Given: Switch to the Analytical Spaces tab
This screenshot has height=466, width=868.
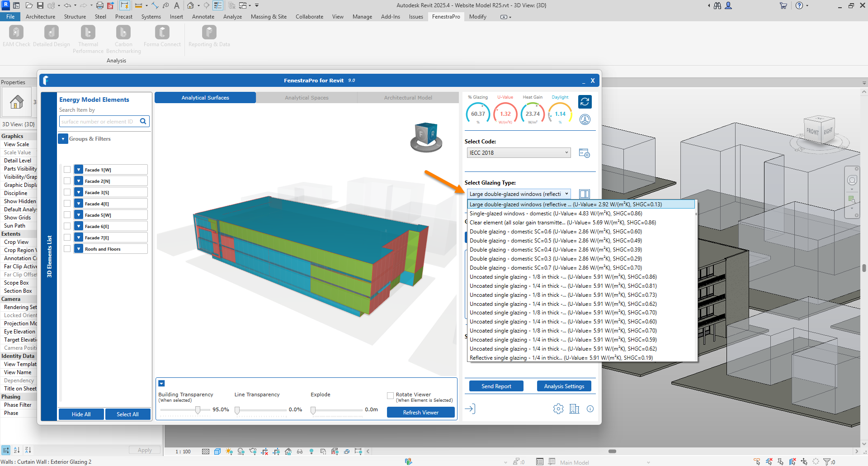Looking at the screenshot, I should [x=307, y=98].
